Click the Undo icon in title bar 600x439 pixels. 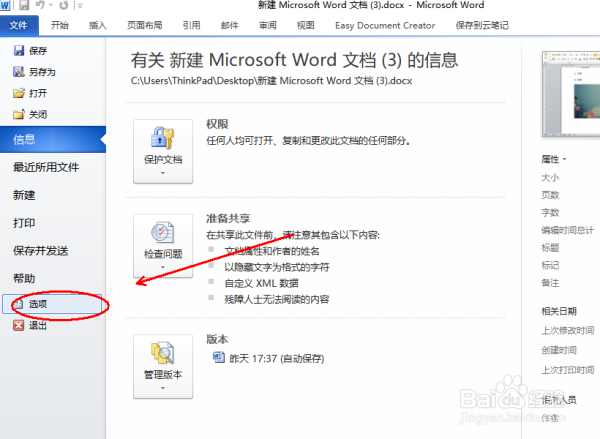(40, 5)
